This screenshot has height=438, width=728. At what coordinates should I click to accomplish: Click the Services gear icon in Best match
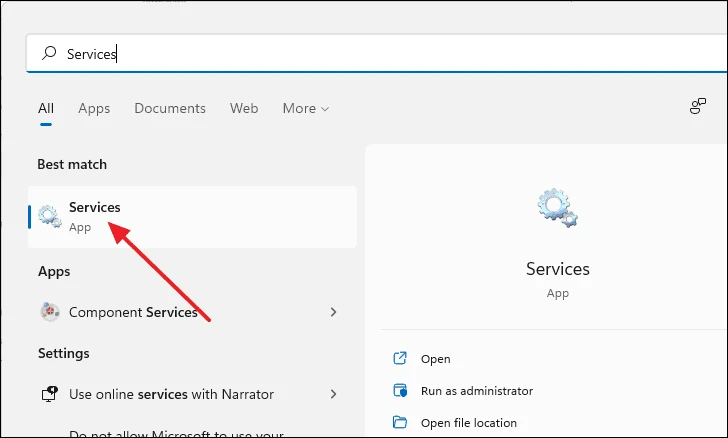(50, 216)
